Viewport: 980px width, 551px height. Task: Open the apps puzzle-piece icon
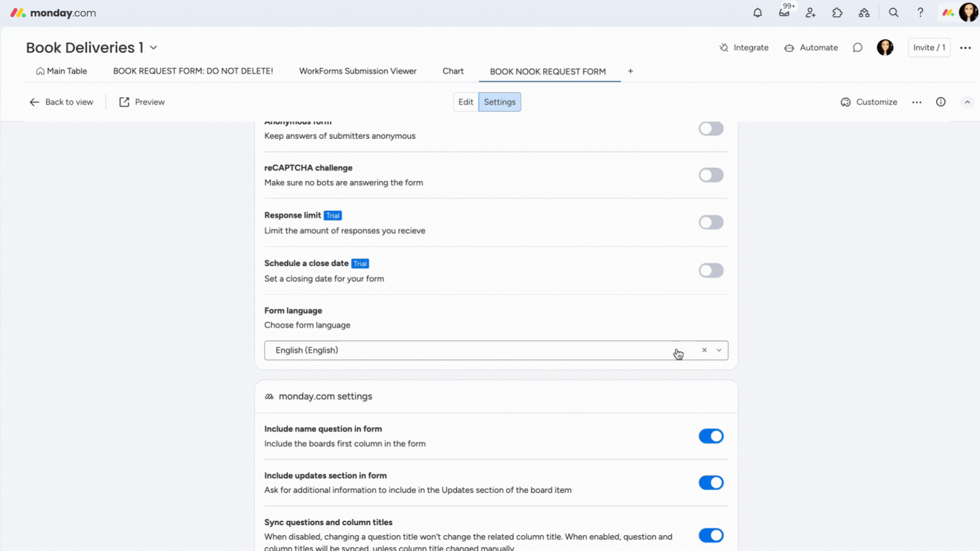tap(837, 13)
